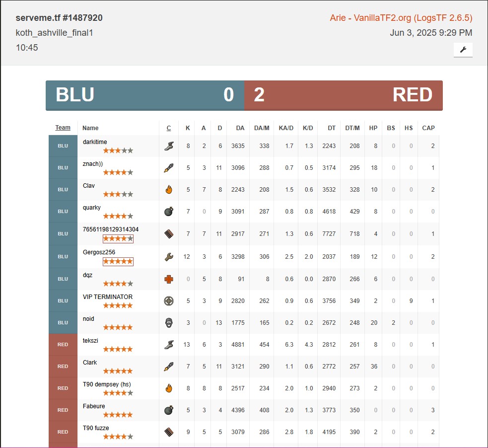Click quarky's Demoman bomb class icon
This screenshot has height=448, width=488.
tap(169, 212)
